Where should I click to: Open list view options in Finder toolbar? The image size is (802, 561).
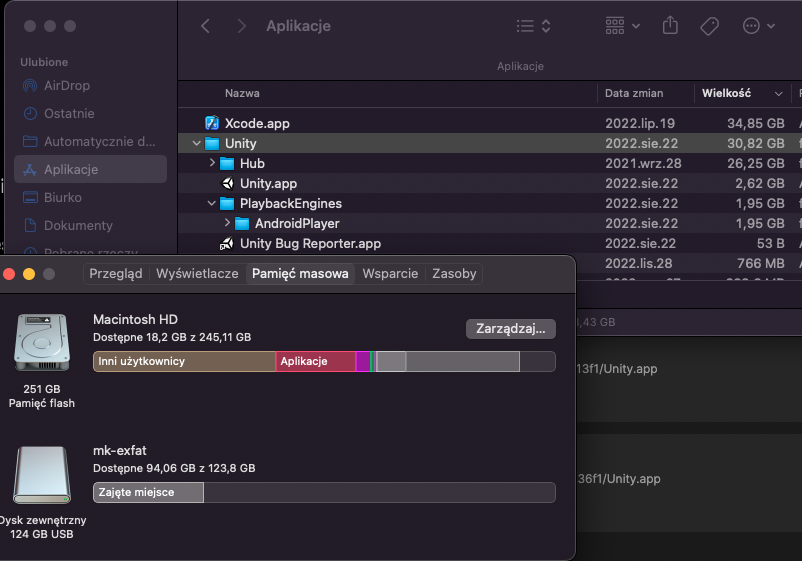[533, 26]
